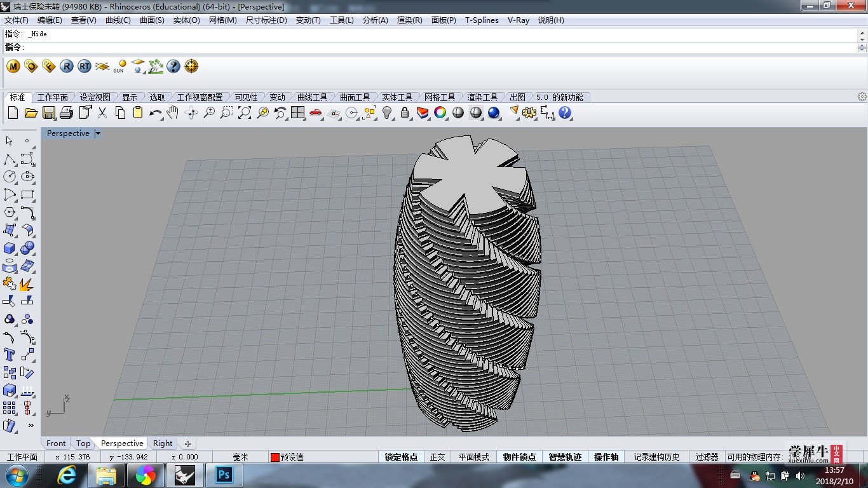Switch to the Right viewport tab
Image resolution: width=868 pixels, height=488 pixels.
(x=163, y=444)
